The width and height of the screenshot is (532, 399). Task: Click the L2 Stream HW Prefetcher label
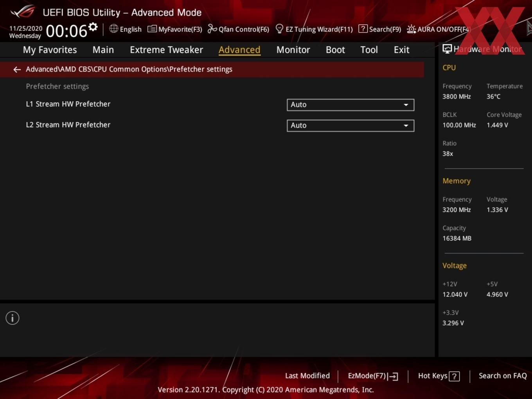click(68, 125)
